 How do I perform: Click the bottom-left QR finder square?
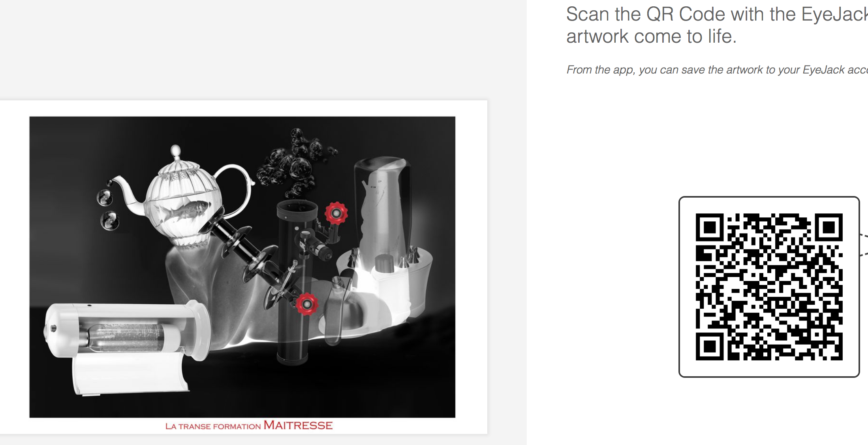[710, 347]
